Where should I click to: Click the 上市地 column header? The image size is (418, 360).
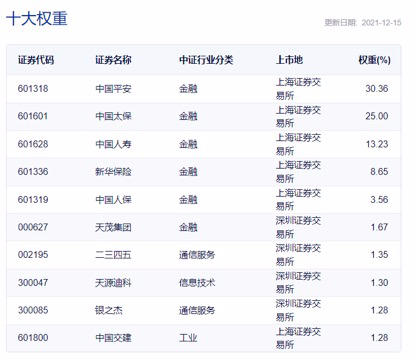[x=289, y=60]
